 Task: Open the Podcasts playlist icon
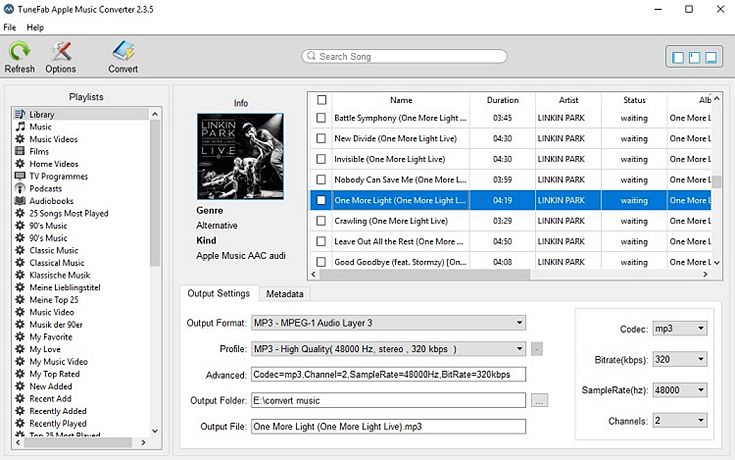tap(20, 188)
